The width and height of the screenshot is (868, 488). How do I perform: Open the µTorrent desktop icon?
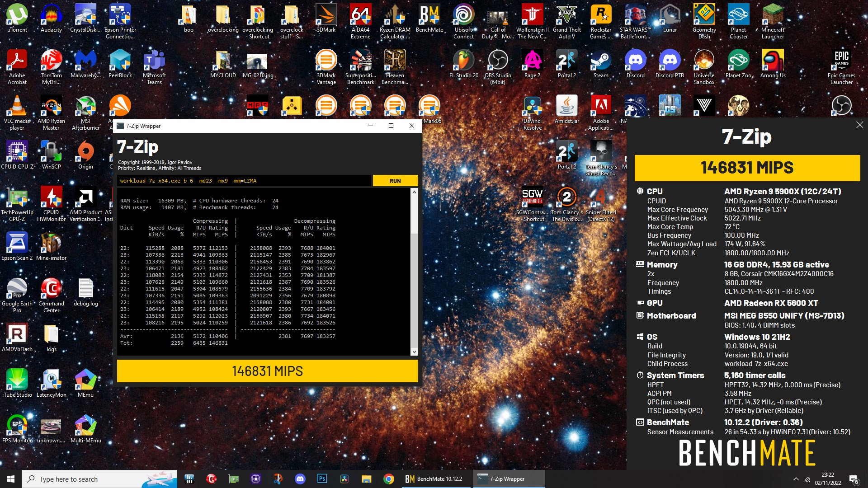17,18
